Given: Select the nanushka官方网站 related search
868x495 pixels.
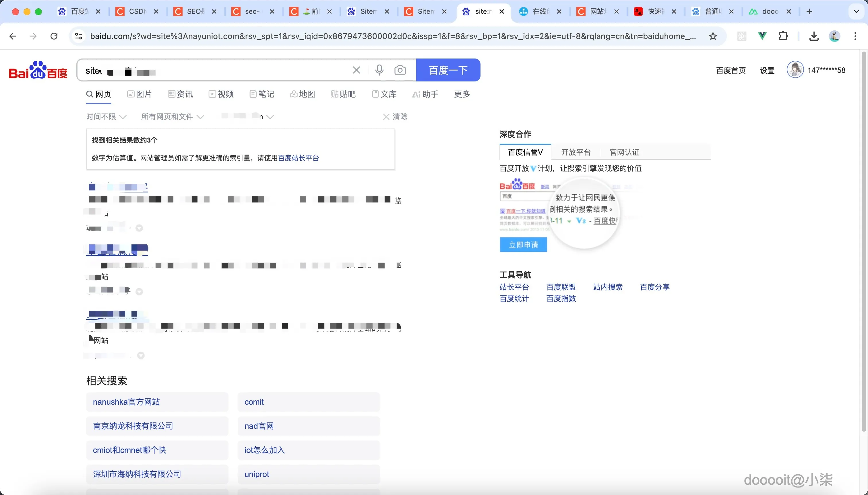Looking at the screenshot, I should tap(157, 402).
